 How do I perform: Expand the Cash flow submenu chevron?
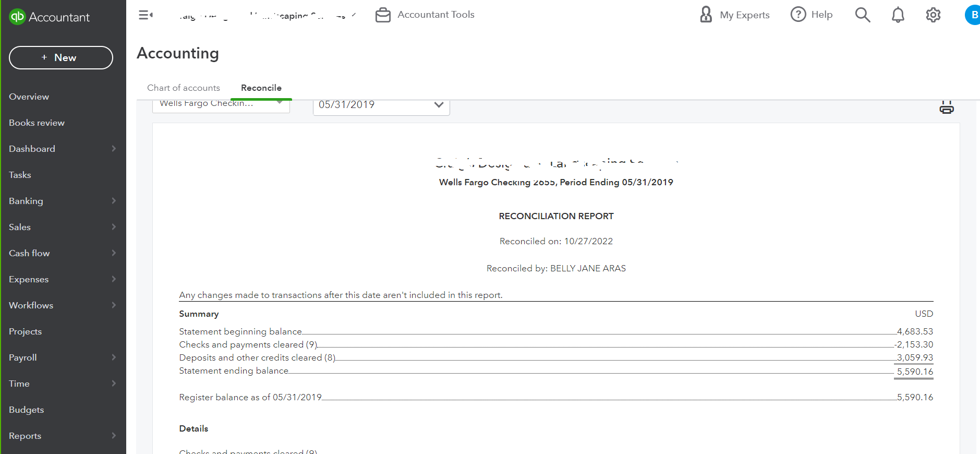point(114,253)
